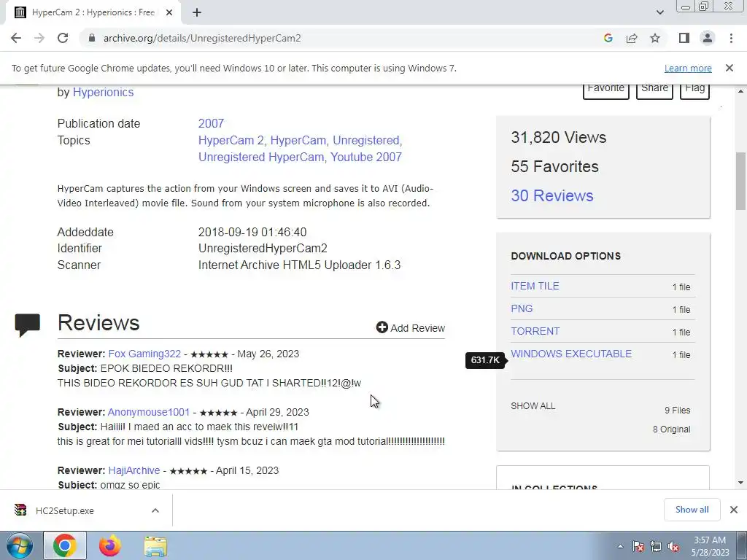The width and height of the screenshot is (747, 560).
Task: Open a new tab with the plus button
Action: click(197, 13)
